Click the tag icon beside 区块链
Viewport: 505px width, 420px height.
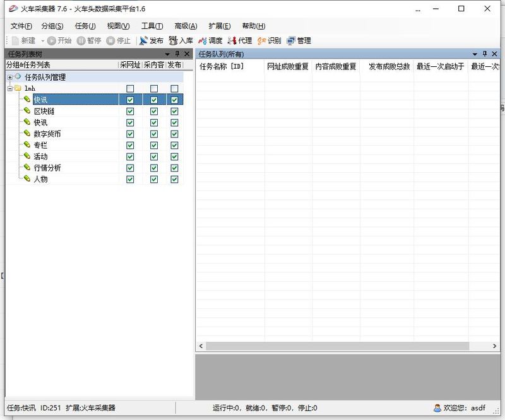coord(27,111)
